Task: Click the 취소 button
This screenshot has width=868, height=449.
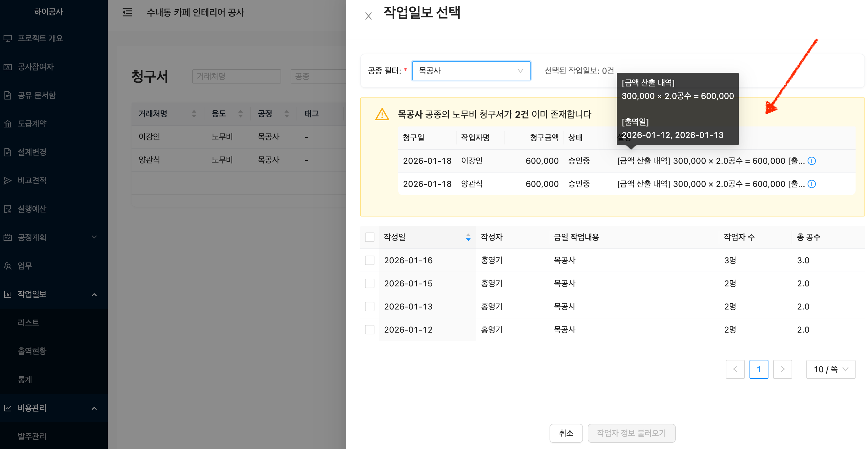Action: 566,433
